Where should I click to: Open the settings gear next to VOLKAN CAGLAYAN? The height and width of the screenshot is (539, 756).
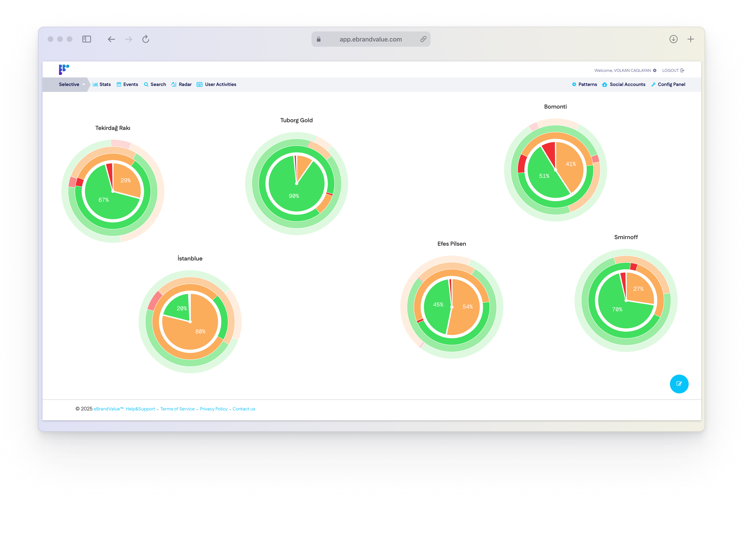655,70
